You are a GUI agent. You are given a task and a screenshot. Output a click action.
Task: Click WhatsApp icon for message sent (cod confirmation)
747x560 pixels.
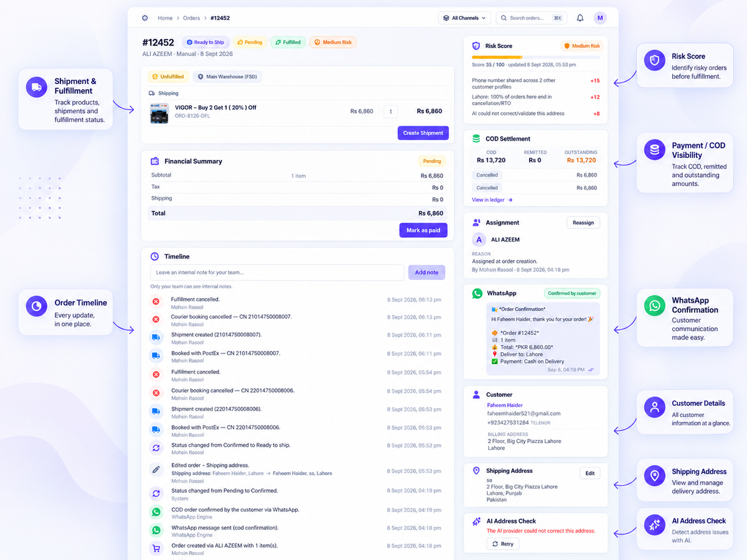click(x=156, y=530)
